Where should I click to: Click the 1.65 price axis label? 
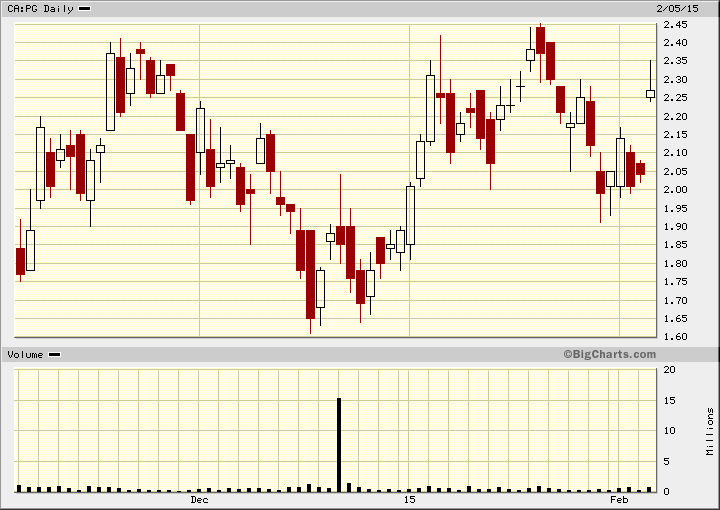675,319
